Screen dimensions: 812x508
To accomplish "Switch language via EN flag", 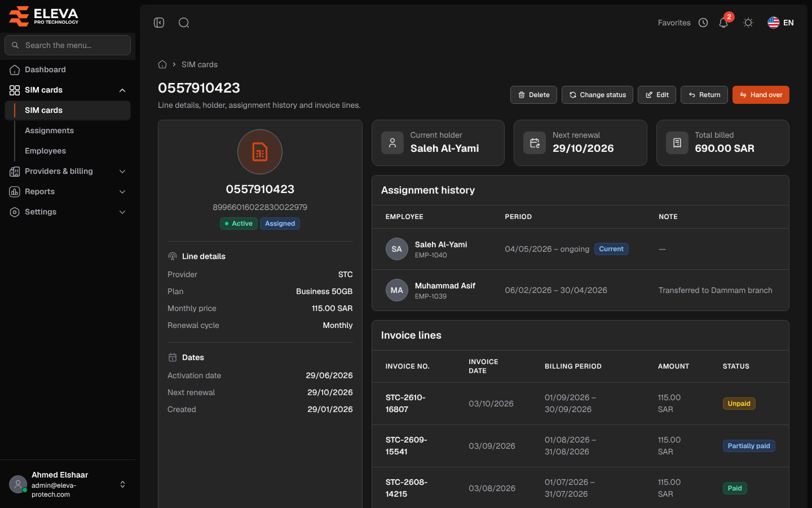I will pos(781,23).
